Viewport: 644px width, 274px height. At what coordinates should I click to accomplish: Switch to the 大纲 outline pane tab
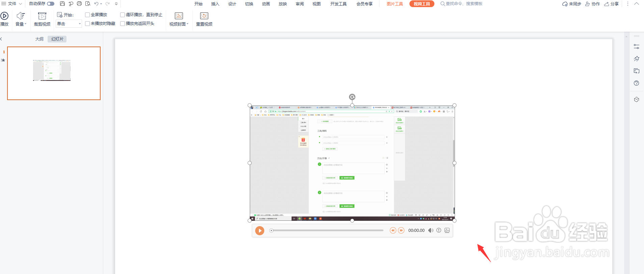pos(39,39)
